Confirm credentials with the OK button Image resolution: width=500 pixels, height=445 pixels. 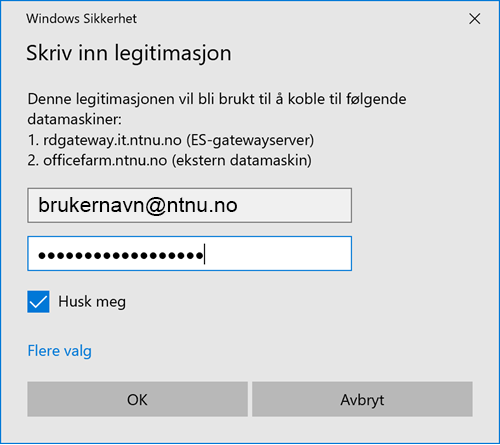(x=137, y=399)
